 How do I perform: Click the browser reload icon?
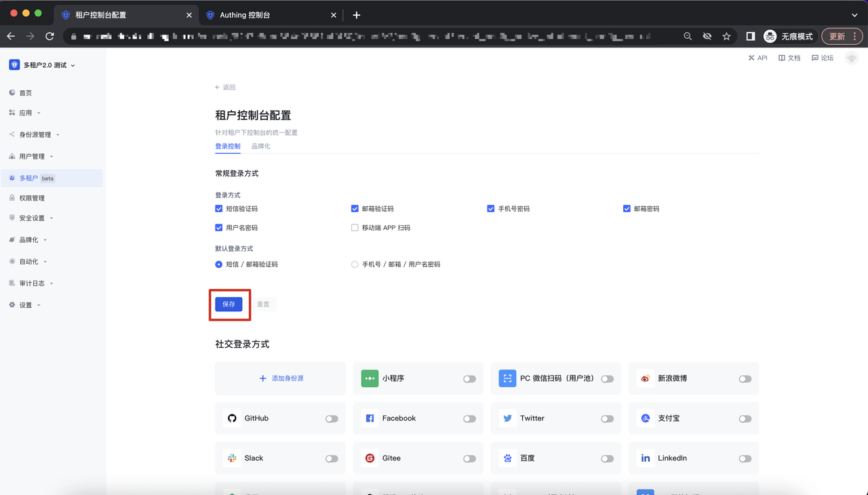pyautogui.click(x=50, y=37)
